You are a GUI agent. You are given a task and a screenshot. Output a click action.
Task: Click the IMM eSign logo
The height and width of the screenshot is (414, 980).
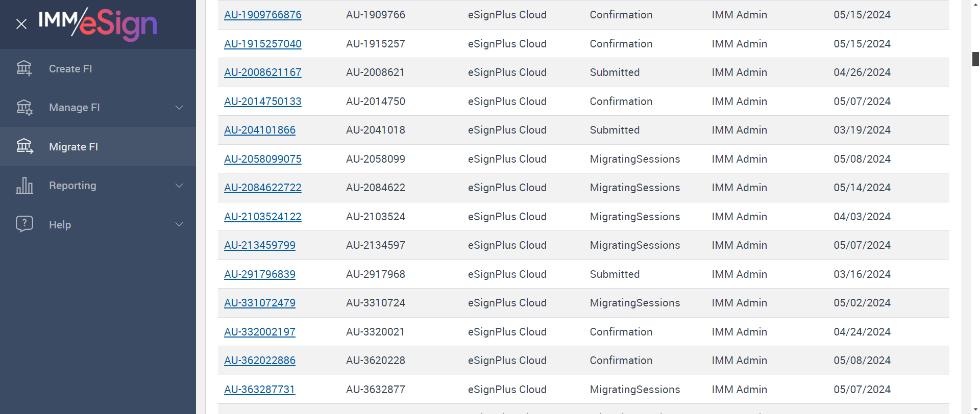pos(98,23)
